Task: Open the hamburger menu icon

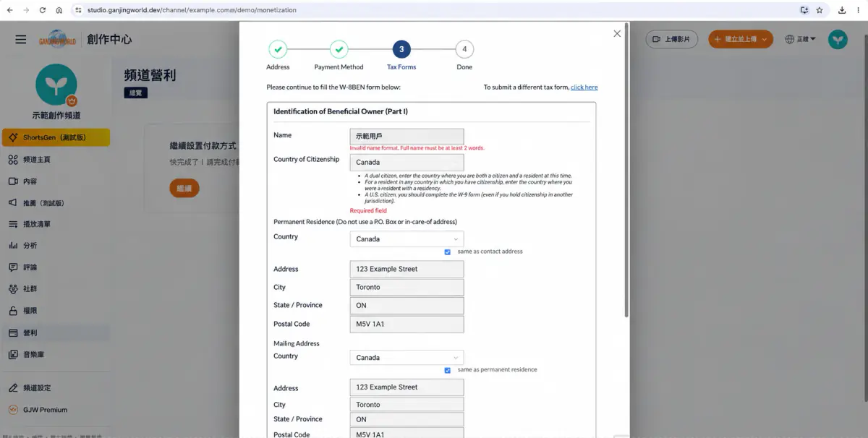Action: coord(21,40)
